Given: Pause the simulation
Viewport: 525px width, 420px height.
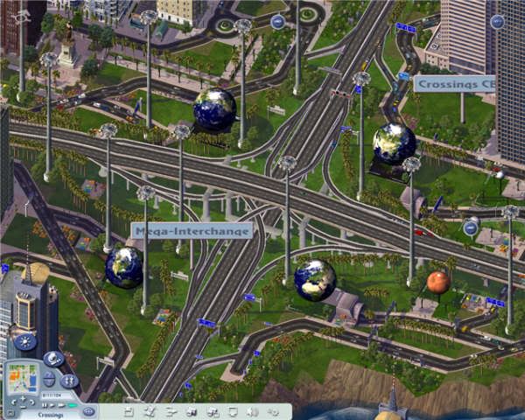Looking at the screenshot, I should coord(45,405).
